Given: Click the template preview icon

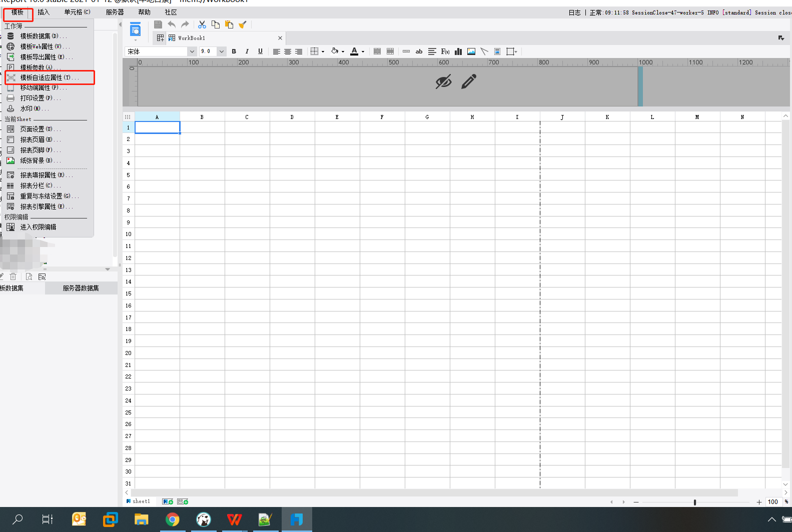Looking at the screenshot, I should coord(135,30).
